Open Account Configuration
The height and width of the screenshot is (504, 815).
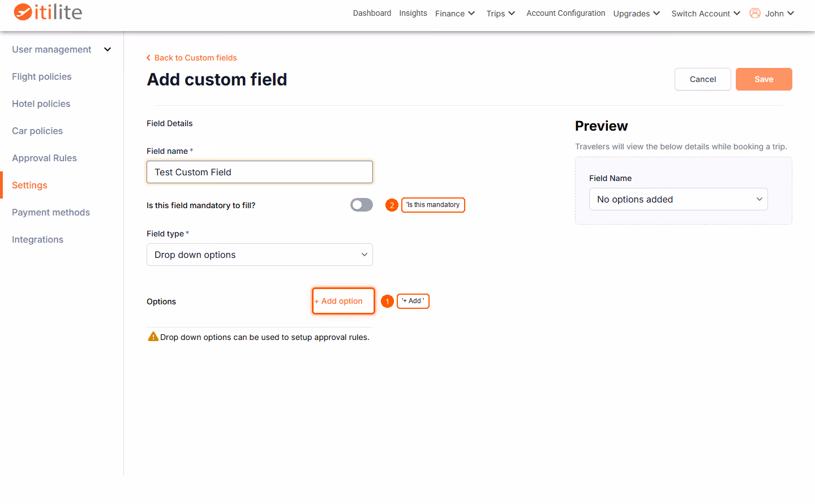[x=565, y=13]
